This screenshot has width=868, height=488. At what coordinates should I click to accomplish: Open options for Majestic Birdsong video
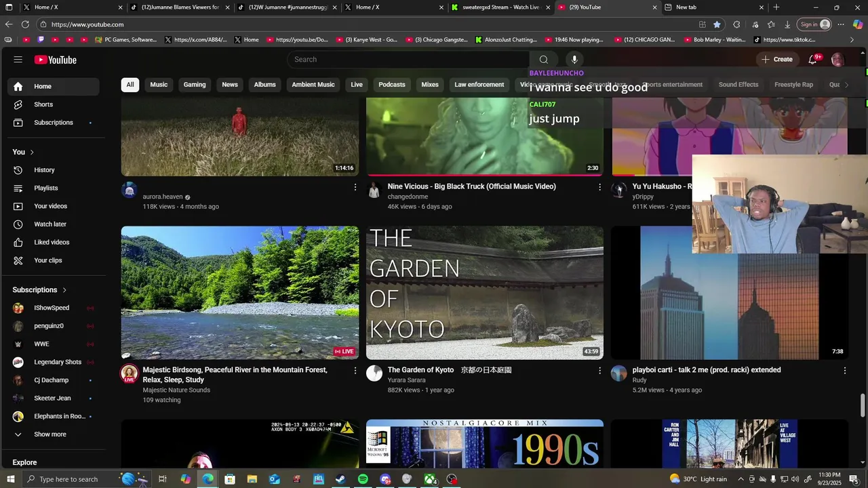[x=355, y=371]
